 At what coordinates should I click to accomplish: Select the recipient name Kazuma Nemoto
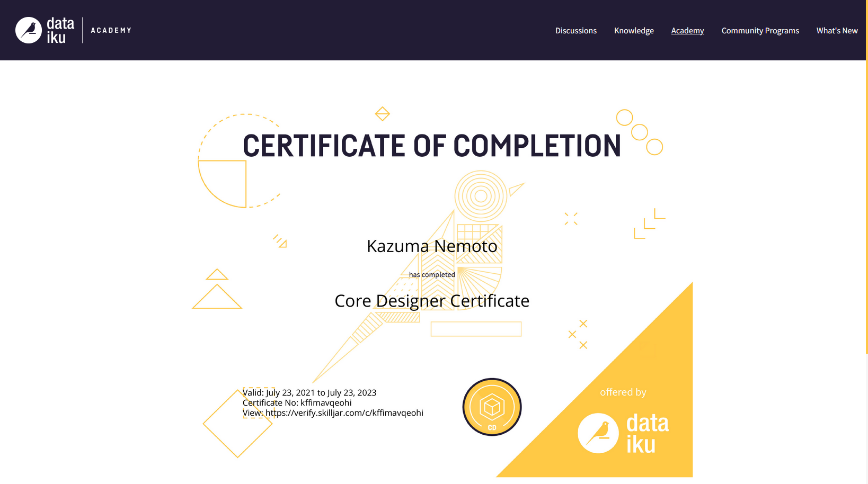(x=432, y=246)
